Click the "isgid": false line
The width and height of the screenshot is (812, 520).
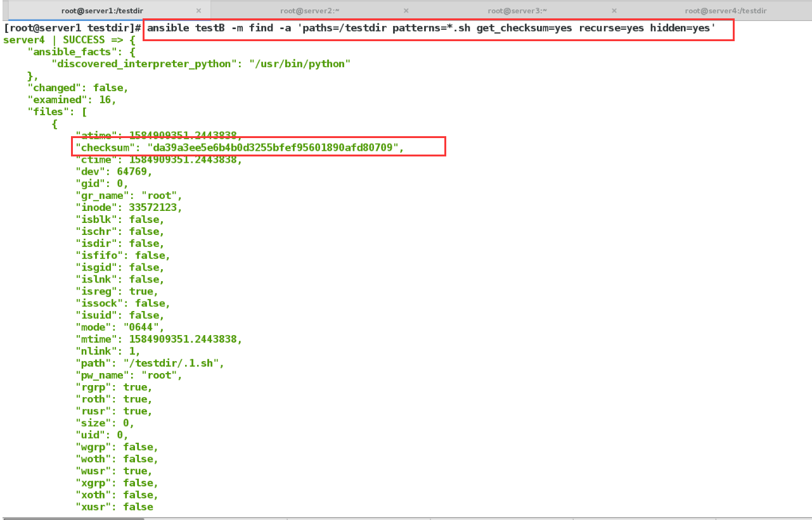pos(120,267)
